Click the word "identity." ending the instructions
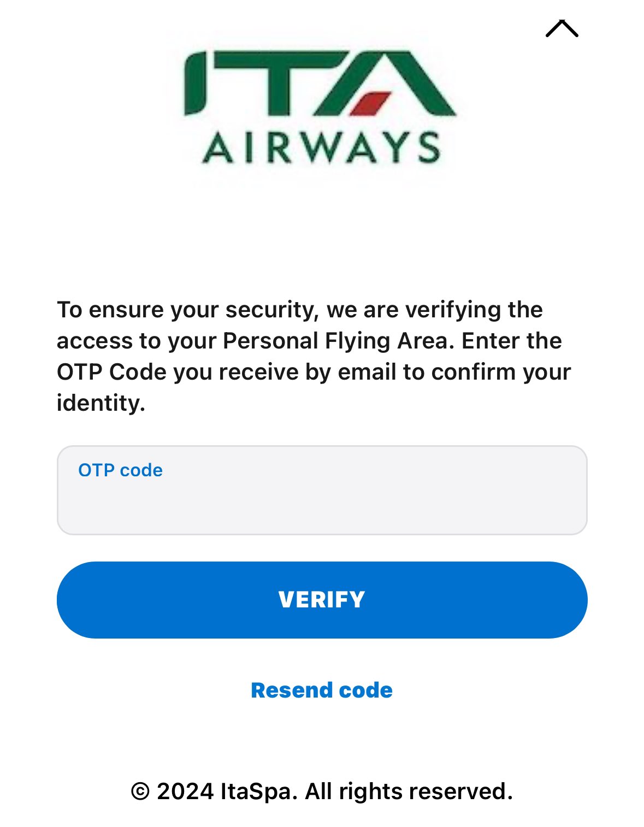644x827 pixels. coord(101,403)
